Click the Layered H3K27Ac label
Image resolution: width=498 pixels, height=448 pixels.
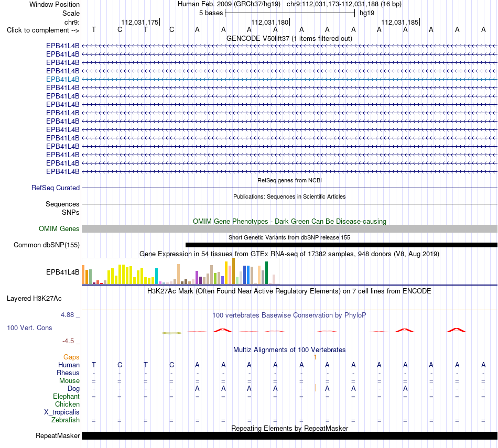[x=34, y=299]
